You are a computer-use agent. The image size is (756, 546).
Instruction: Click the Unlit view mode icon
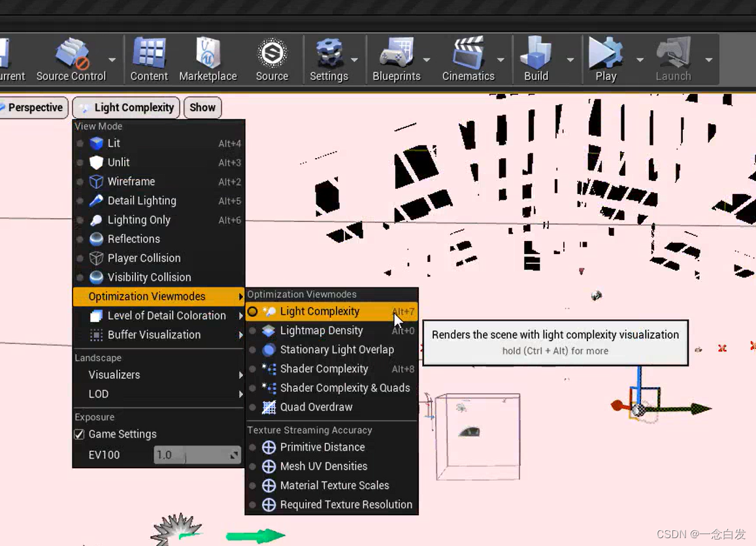click(x=97, y=163)
